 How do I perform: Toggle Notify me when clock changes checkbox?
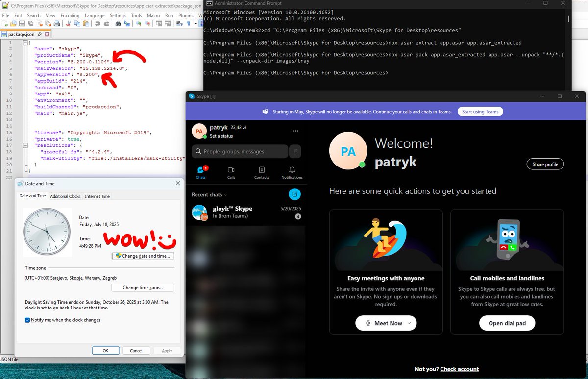27,320
